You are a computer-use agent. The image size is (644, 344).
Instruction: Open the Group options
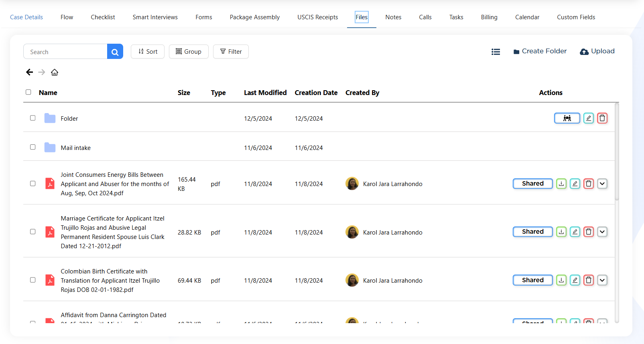189,52
